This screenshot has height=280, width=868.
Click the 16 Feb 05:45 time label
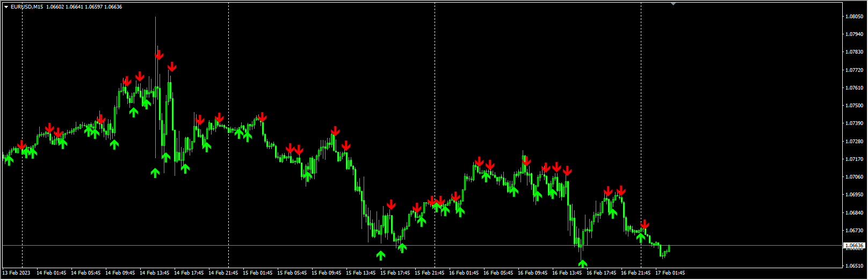coord(498,273)
